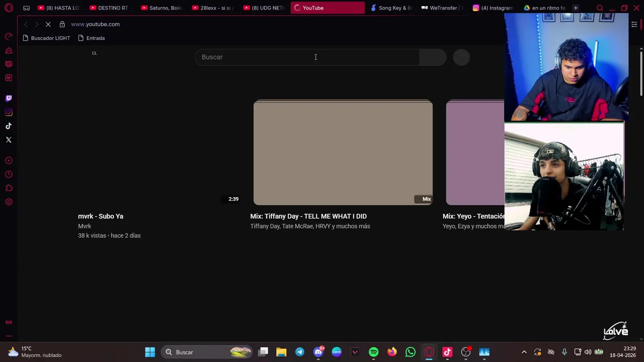
Task: Click the 2:39 duration badge
Action: [233, 199]
